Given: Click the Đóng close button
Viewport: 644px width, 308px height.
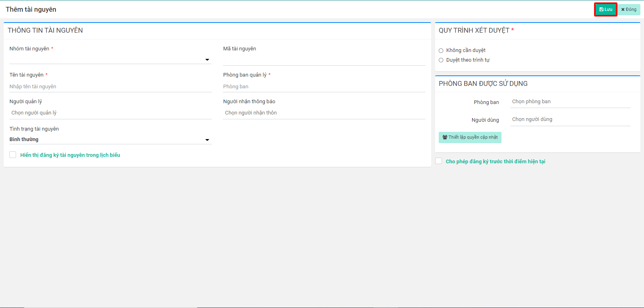Looking at the screenshot, I should 629,9.
